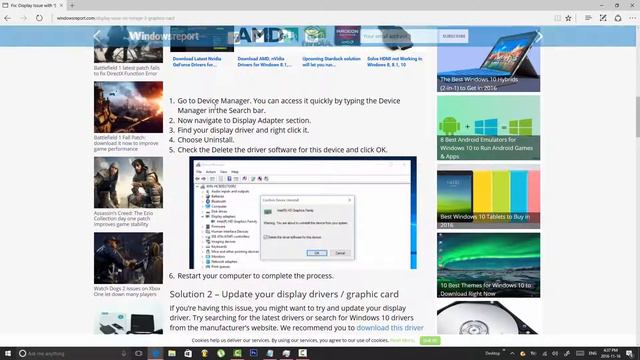Open Edge from the taskbar
The width and height of the screenshot is (640, 360).
tap(156, 353)
